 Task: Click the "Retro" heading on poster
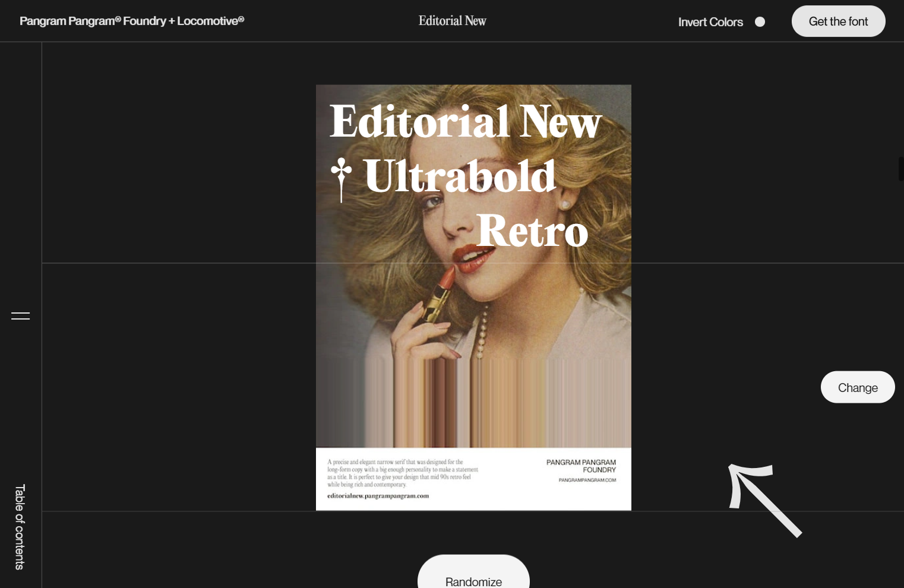coord(532,230)
